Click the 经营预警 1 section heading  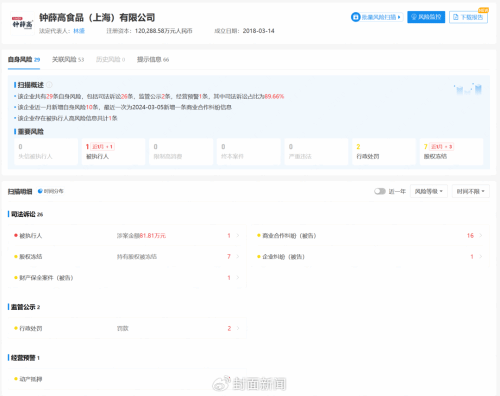click(25, 358)
